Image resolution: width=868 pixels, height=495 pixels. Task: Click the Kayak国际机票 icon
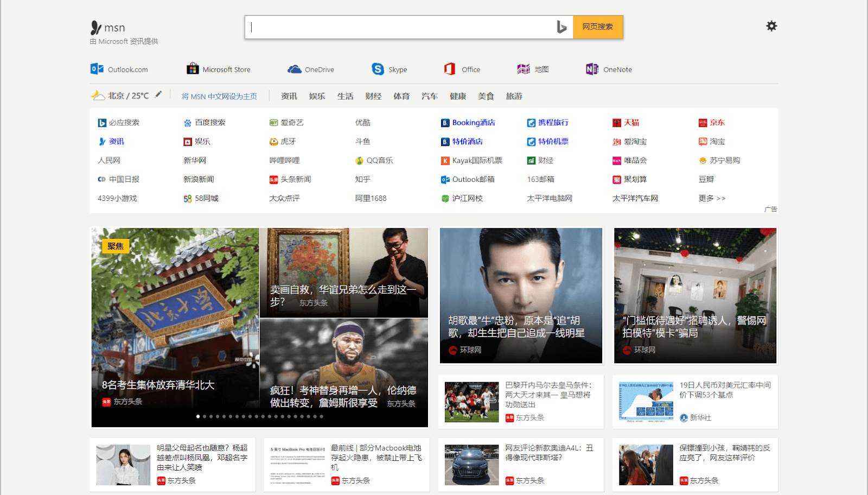(445, 161)
